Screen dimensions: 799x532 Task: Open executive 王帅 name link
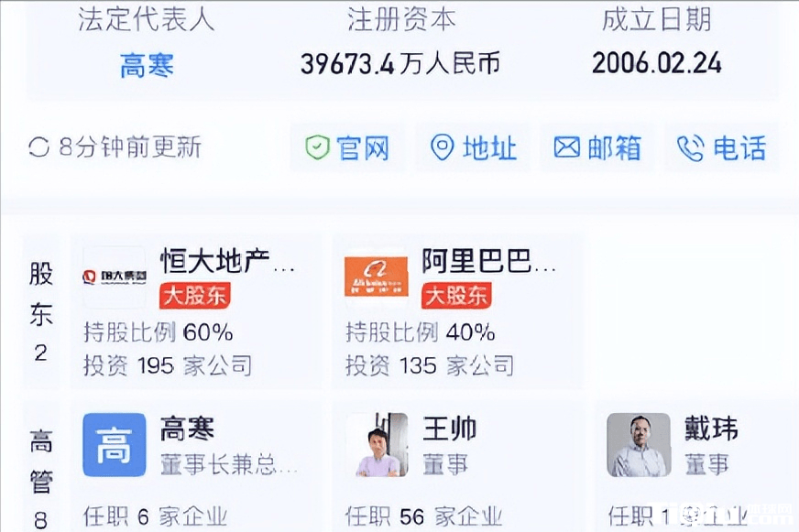[449, 429]
